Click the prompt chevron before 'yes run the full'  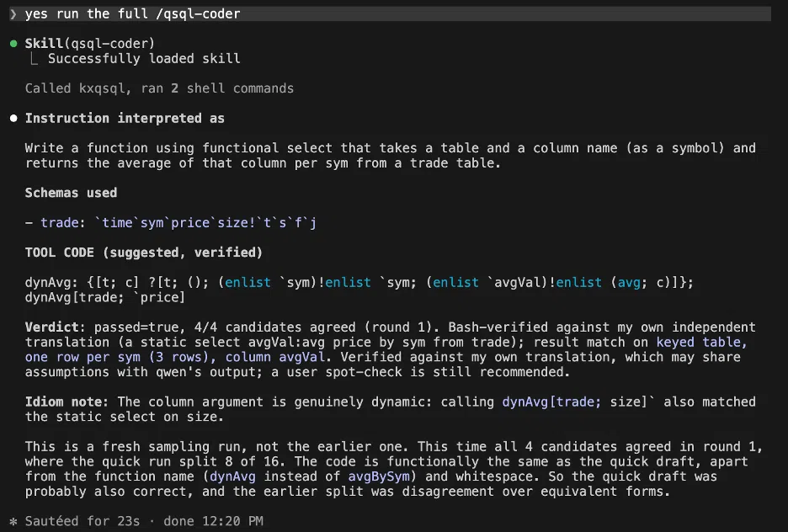[x=13, y=14]
